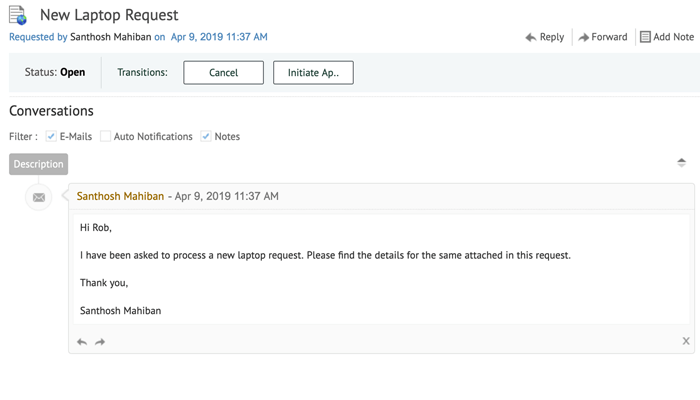
Task: Click inside the email message body text
Action: (x=325, y=256)
